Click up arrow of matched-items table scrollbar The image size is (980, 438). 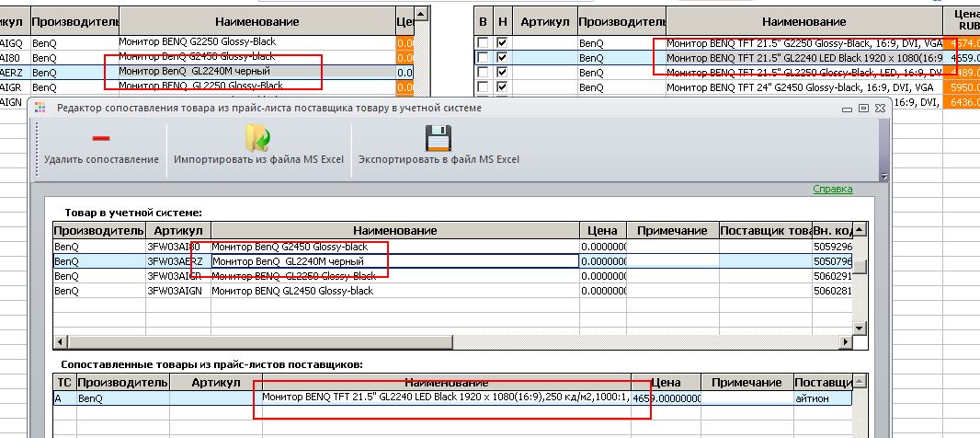860,382
